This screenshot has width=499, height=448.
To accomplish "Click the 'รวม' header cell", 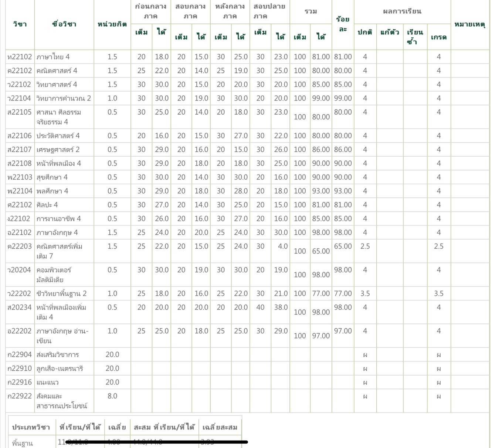I will tap(310, 11).
